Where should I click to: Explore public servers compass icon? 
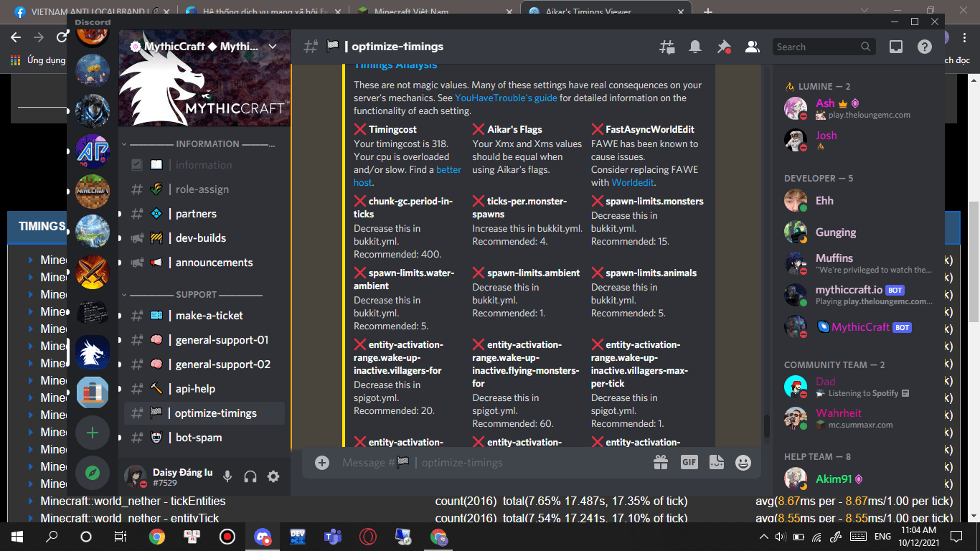[93, 473]
